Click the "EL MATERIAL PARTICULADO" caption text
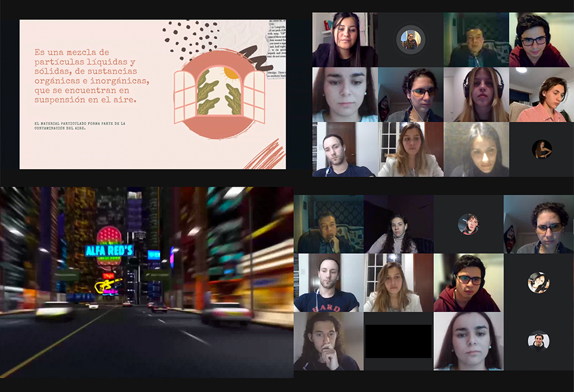This screenshot has width=574, height=392. 80,126
